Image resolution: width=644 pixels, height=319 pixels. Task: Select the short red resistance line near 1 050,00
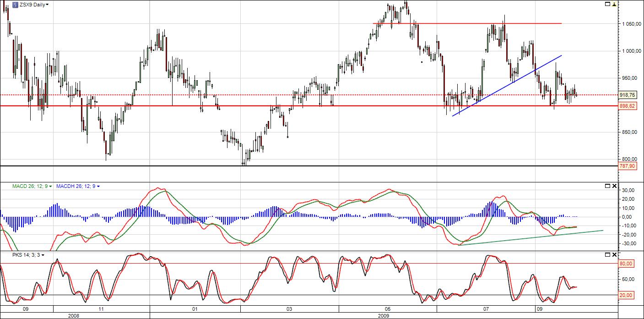point(467,23)
